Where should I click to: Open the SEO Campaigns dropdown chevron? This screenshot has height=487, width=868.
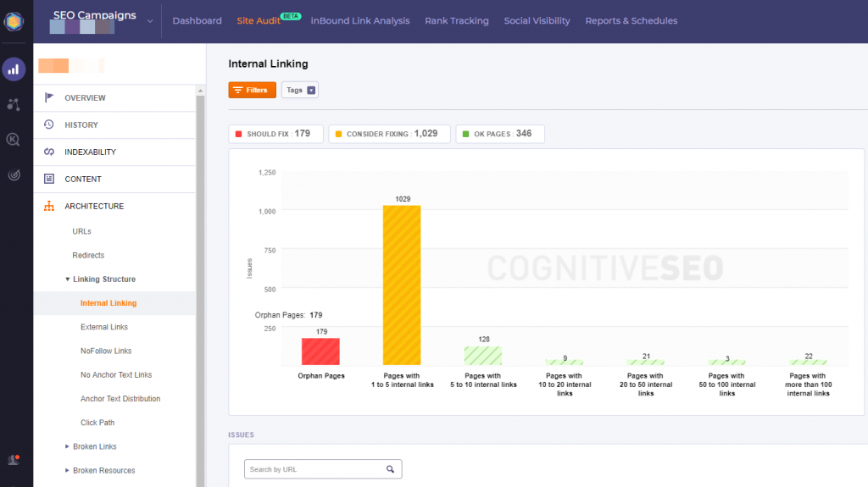(x=150, y=21)
